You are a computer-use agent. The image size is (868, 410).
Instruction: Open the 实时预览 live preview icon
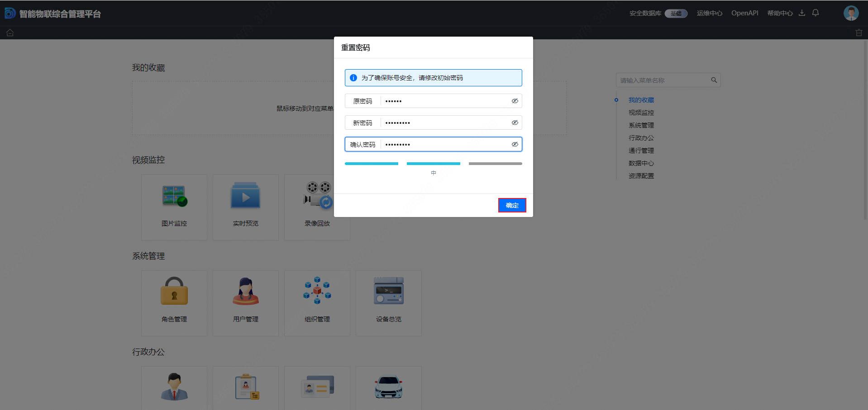245,197
